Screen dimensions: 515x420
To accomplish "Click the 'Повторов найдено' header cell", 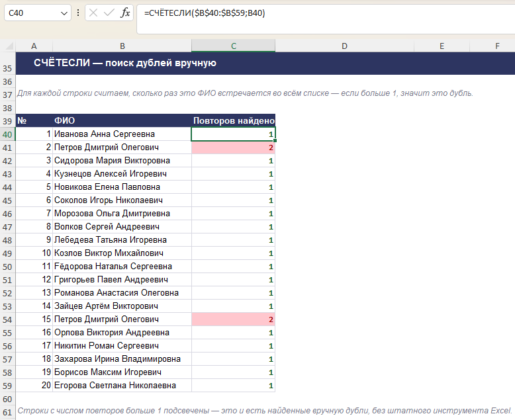I will point(234,120).
